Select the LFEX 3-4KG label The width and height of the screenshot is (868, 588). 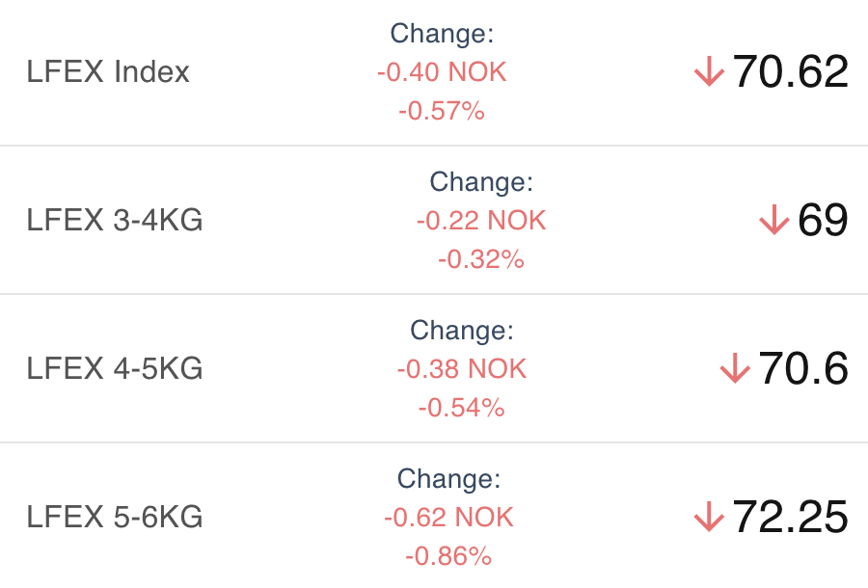point(115,221)
